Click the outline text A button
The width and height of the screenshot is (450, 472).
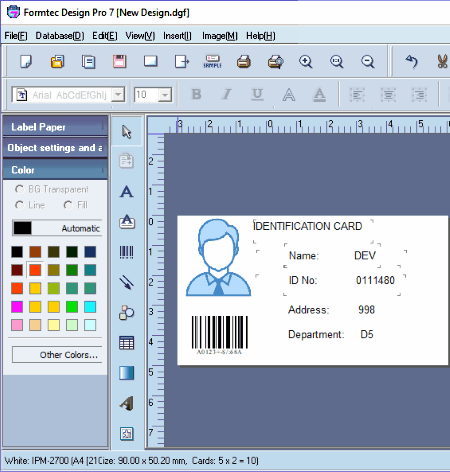[289, 95]
